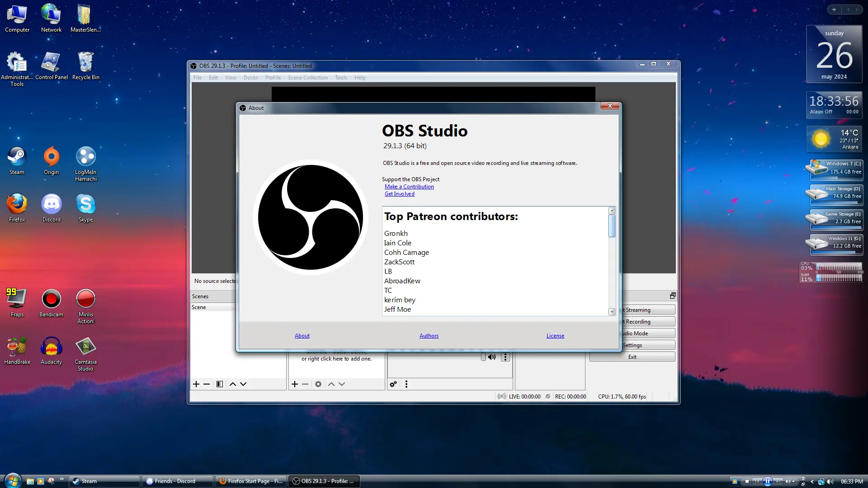Screen dimensions: 868x488
Task: Select the Scene item in Scenes list
Action: pos(213,307)
